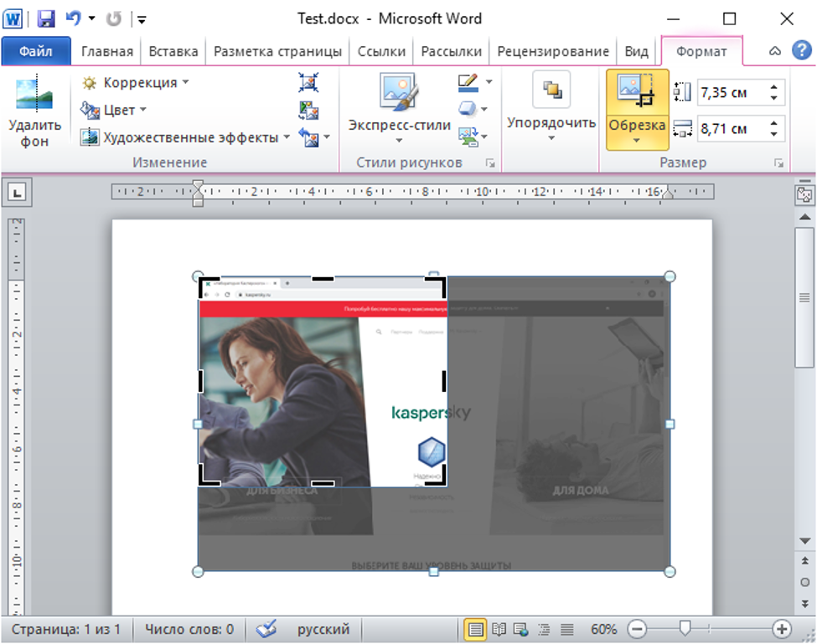Viewport: 817px width, 644px height.
Task: Click the Picture Border icon
Action: pos(468,83)
